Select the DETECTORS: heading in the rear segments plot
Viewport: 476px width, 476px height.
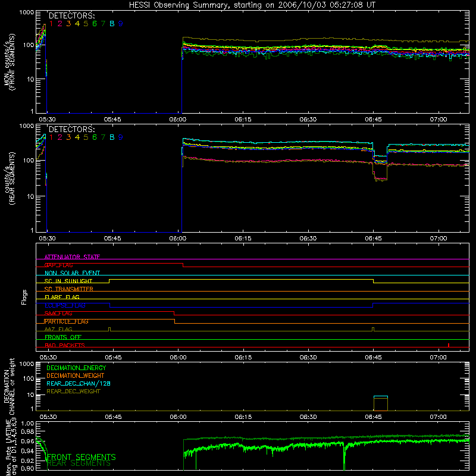pyautogui.click(x=72, y=129)
